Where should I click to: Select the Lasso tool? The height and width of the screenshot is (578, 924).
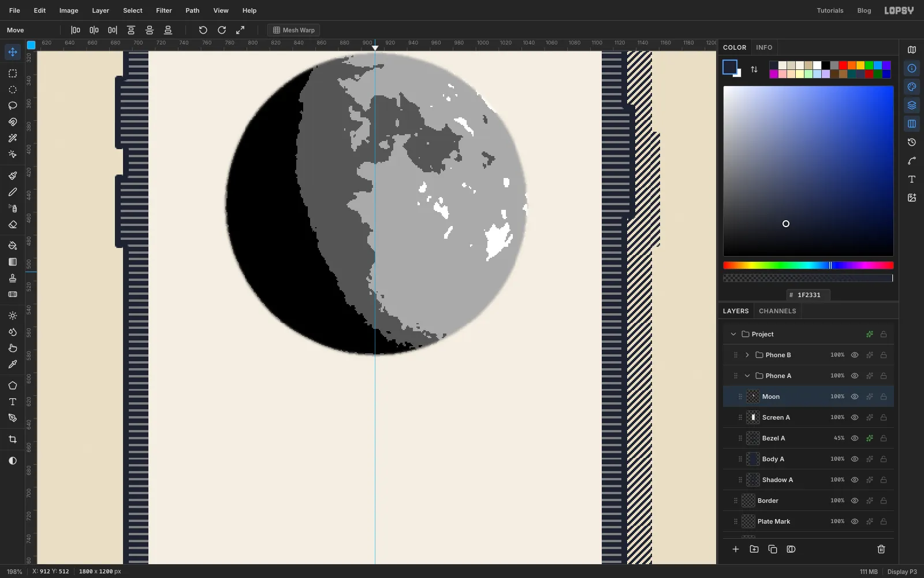point(13,106)
